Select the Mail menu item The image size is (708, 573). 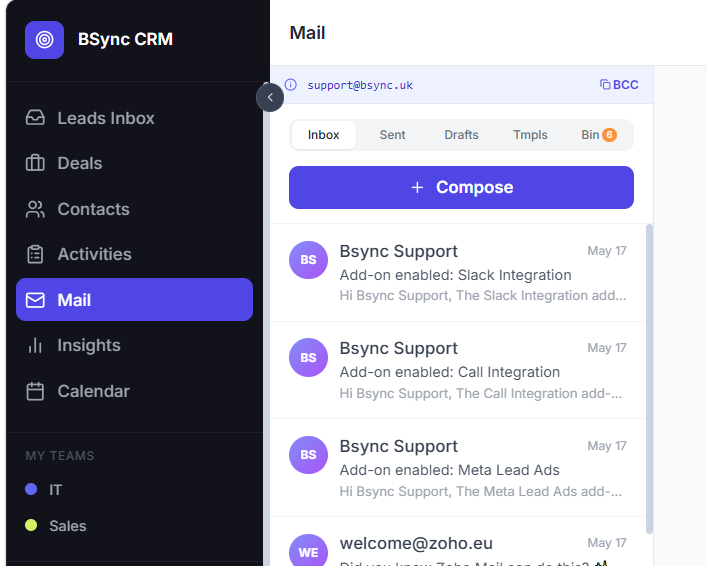pos(135,300)
